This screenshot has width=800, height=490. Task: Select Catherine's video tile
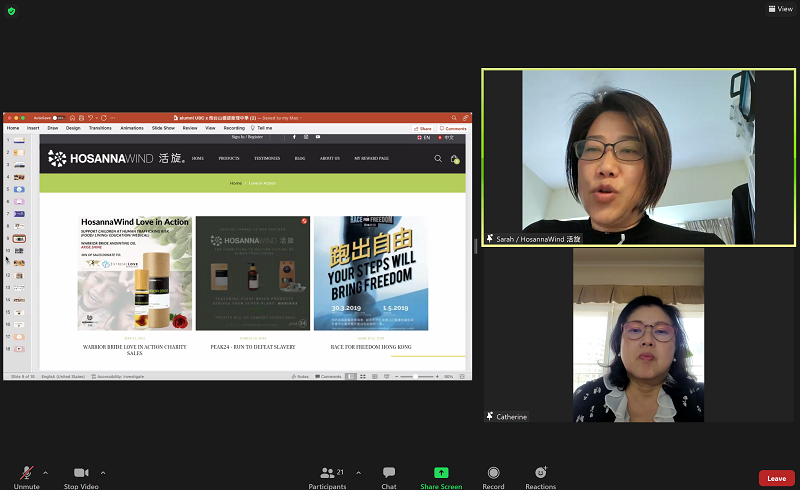pos(637,335)
